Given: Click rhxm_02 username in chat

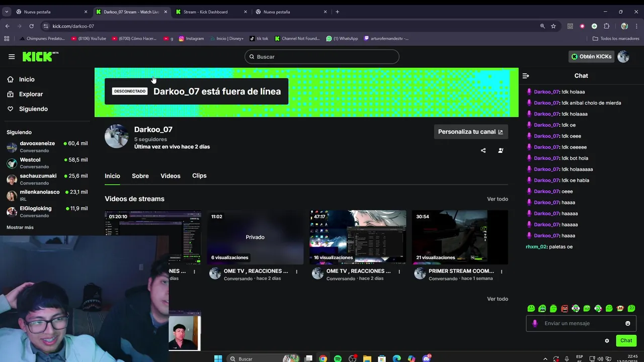Looking at the screenshot, I should tap(536, 247).
